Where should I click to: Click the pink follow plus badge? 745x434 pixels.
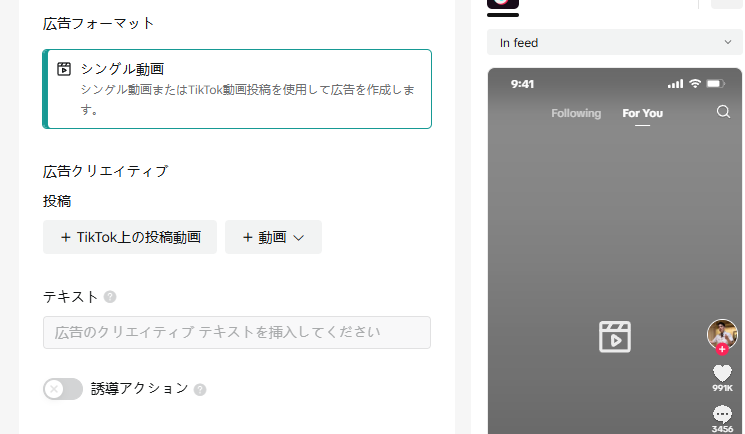tap(722, 349)
